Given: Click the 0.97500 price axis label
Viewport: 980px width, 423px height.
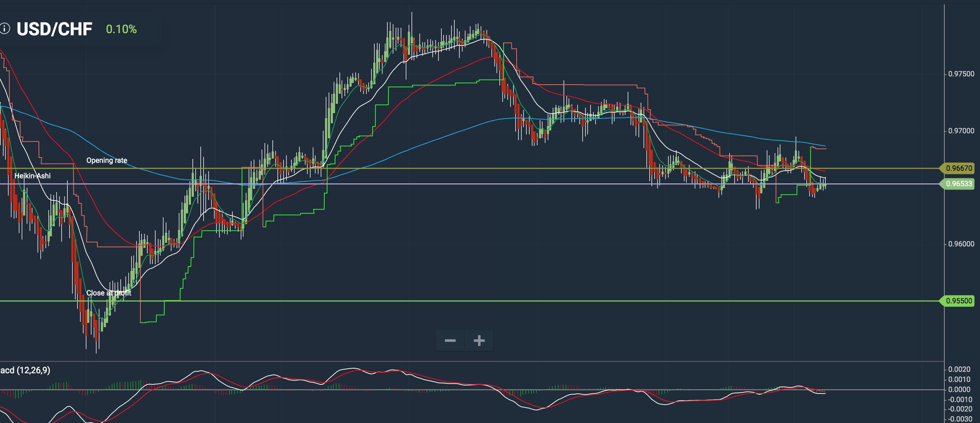Looking at the screenshot, I should pos(961,74).
